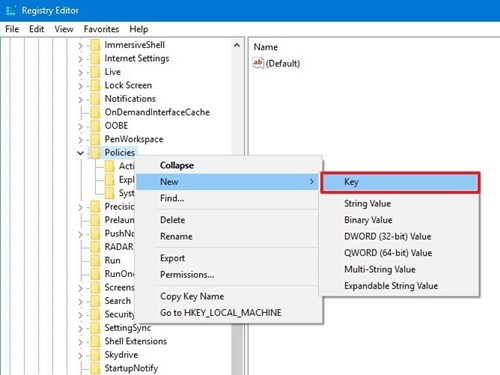Click the Lock Screen folder icon
Screen dimensions: 500x375
tap(95, 85)
